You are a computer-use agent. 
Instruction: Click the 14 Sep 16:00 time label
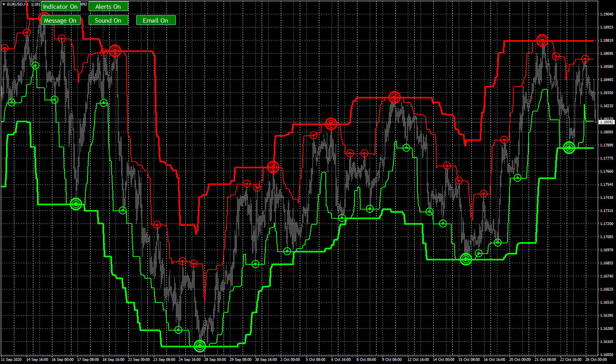coord(37,360)
